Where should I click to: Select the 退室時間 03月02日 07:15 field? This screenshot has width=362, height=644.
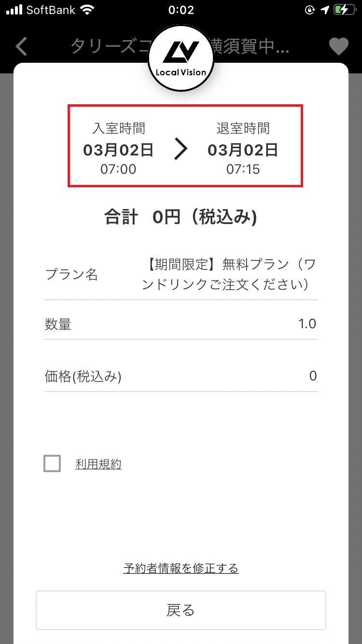pos(243,148)
